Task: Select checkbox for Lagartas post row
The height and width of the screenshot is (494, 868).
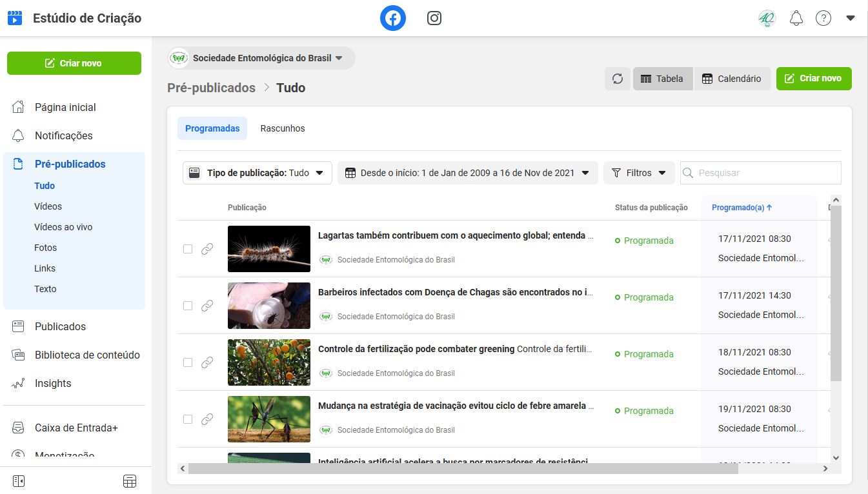Action: tap(188, 249)
